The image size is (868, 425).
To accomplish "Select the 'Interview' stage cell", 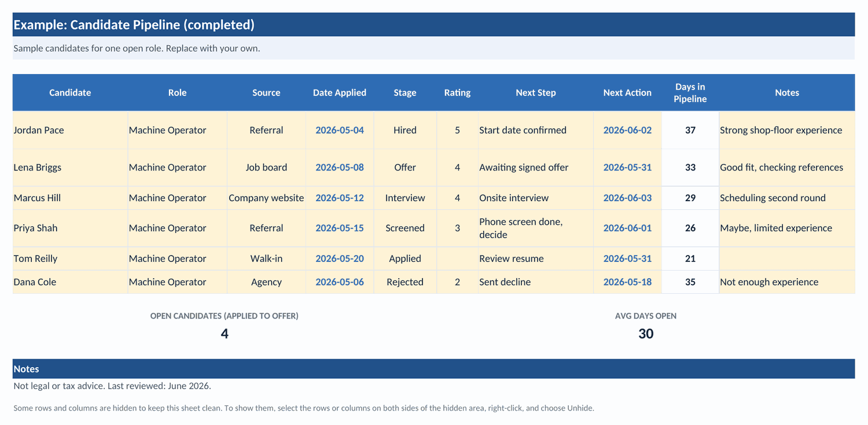I will click(x=405, y=198).
